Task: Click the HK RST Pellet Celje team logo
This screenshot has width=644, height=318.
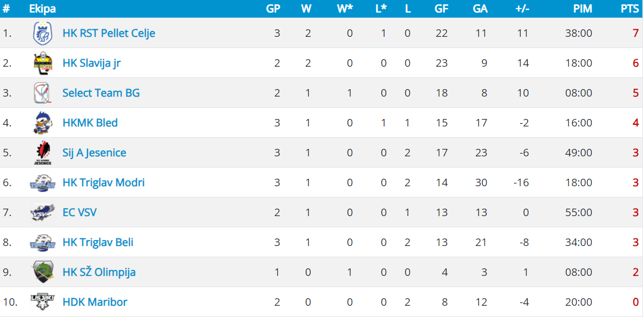Action: pyautogui.click(x=43, y=33)
